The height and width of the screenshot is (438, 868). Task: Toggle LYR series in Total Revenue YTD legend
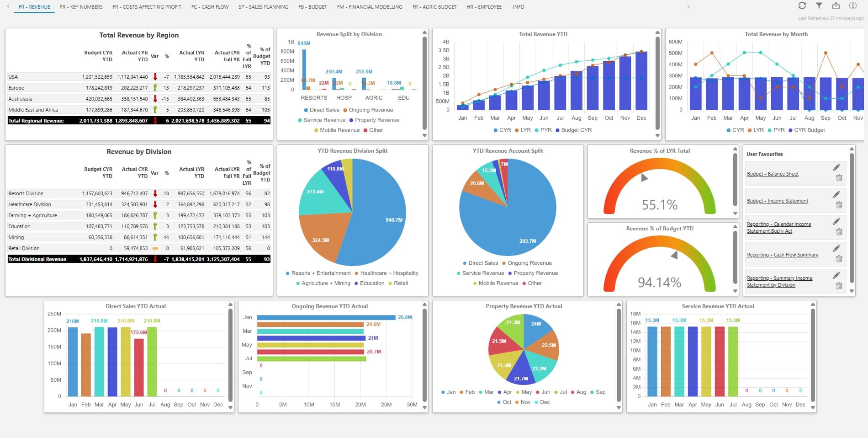523,130
